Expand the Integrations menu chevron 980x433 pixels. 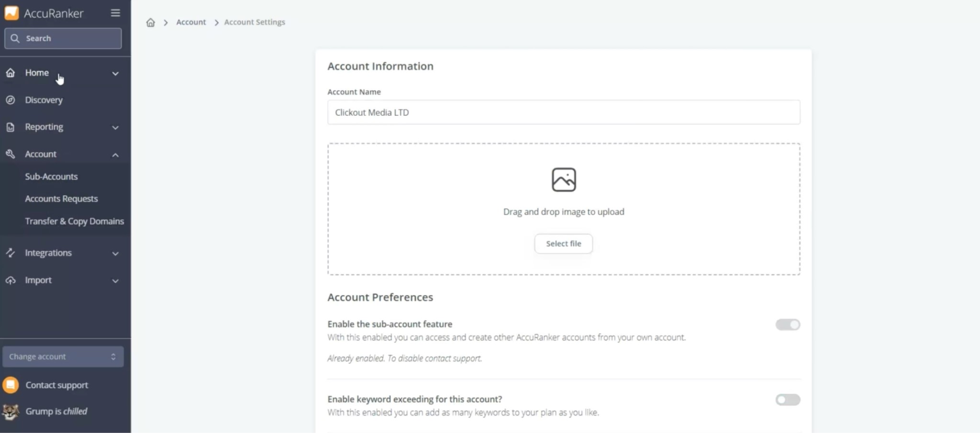[115, 253]
